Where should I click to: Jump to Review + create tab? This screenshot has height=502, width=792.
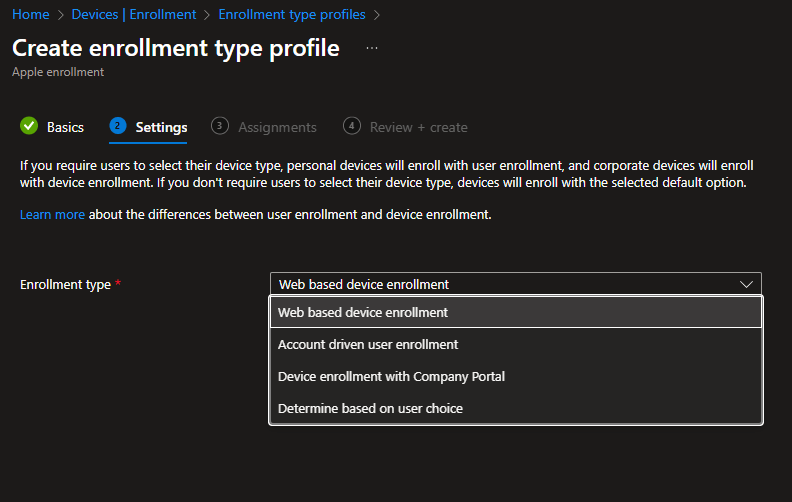[418, 127]
